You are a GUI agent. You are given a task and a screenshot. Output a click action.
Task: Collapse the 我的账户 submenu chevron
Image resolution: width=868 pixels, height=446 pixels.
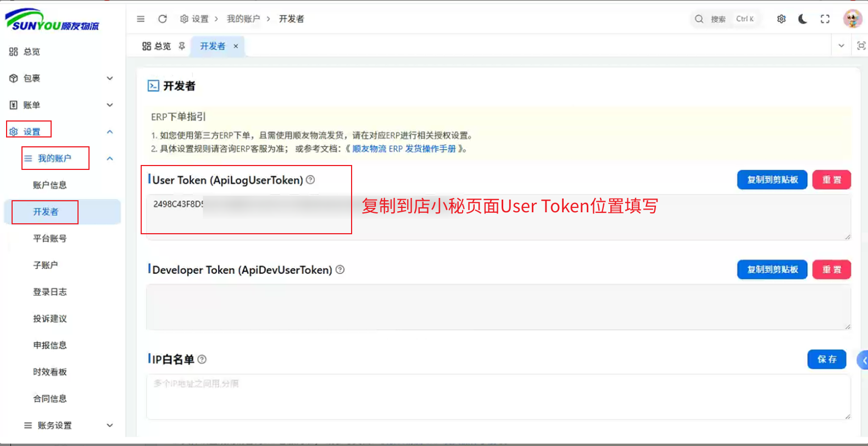click(x=110, y=158)
